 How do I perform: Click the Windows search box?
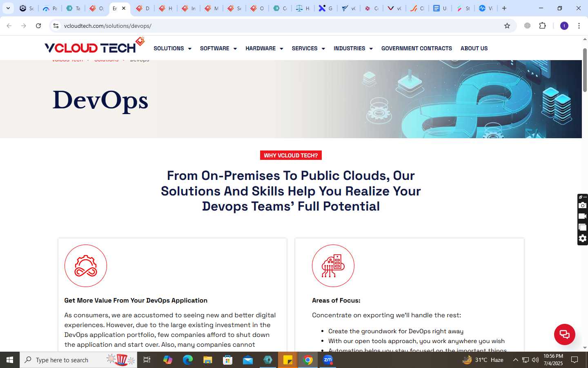pos(78,360)
